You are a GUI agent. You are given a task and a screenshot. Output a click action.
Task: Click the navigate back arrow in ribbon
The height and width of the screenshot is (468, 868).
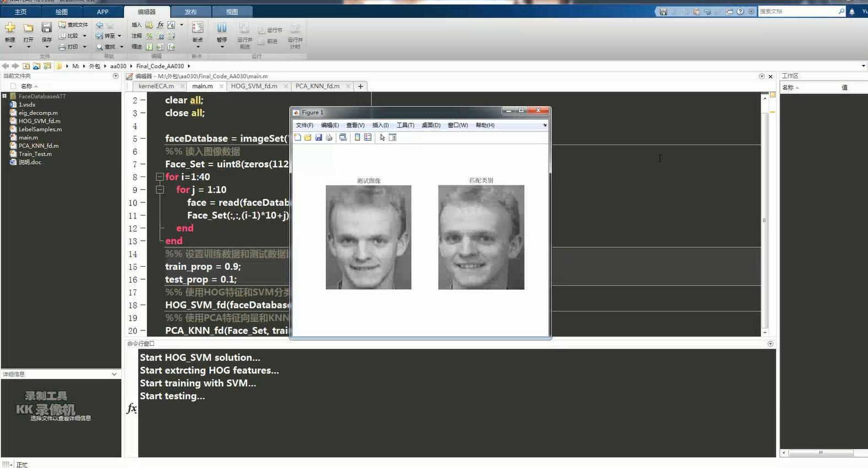coord(99,25)
